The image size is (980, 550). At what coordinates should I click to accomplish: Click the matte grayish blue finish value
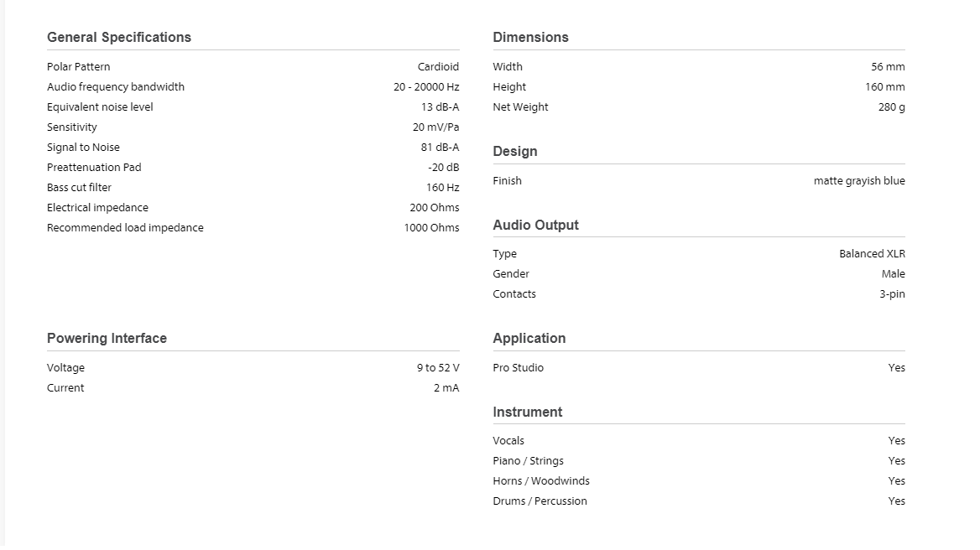(x=859, y=181)
